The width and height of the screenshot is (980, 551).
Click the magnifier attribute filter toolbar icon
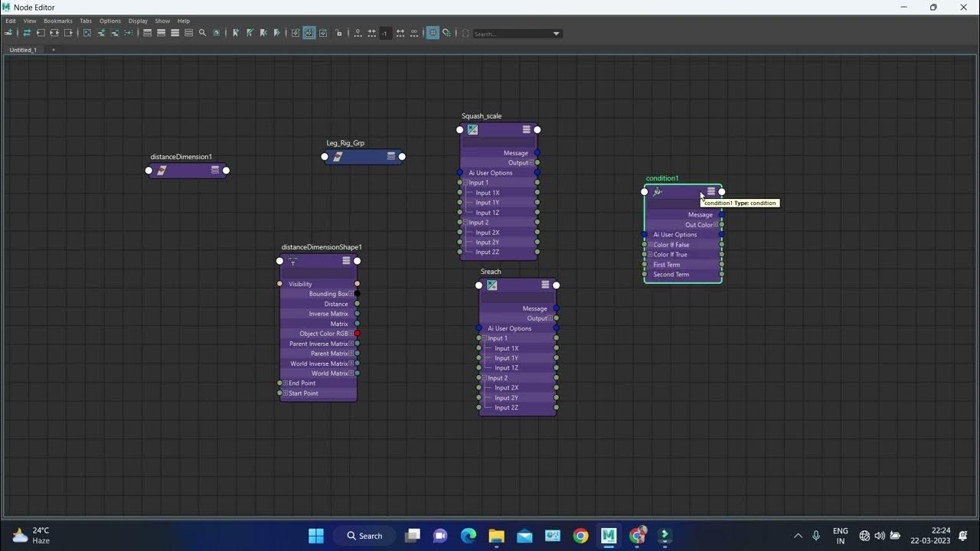click(202, 33)
